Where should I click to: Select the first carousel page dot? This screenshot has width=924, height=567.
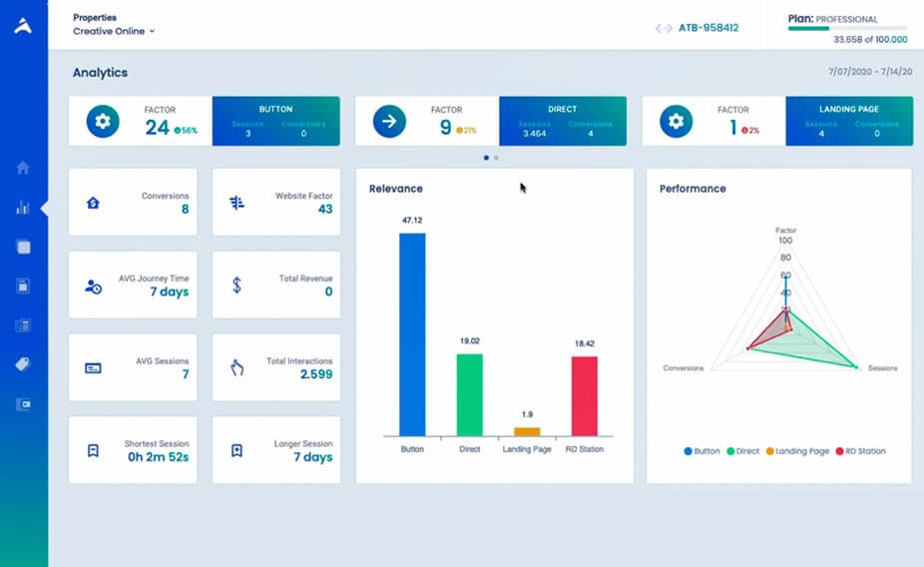(x=486, y=158)
